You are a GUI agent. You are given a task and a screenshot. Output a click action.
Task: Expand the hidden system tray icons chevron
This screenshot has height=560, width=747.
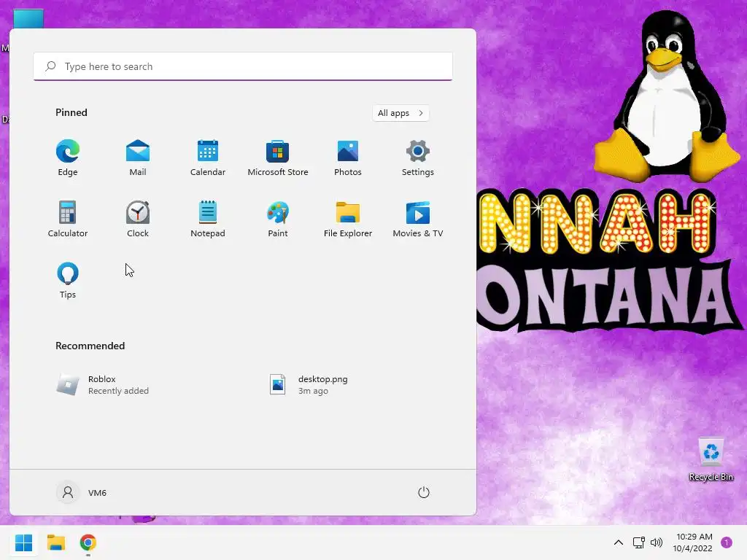619,542
